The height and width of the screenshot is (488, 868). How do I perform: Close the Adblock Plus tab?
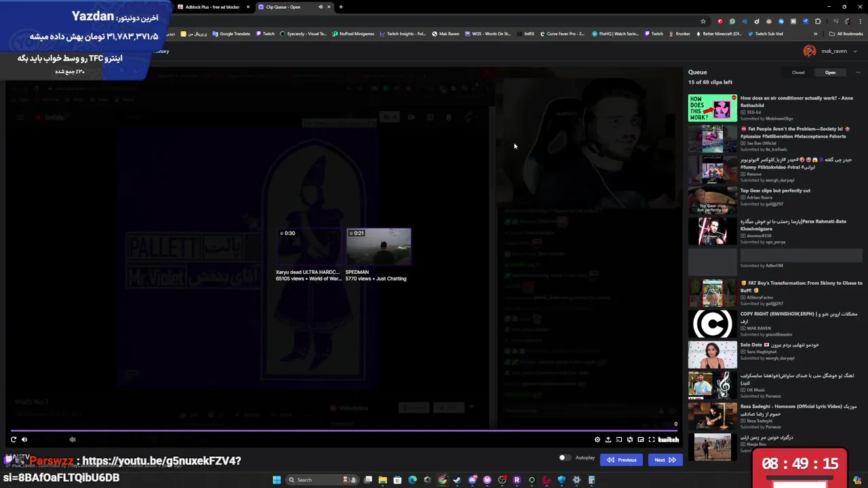(x=248, y=7)
